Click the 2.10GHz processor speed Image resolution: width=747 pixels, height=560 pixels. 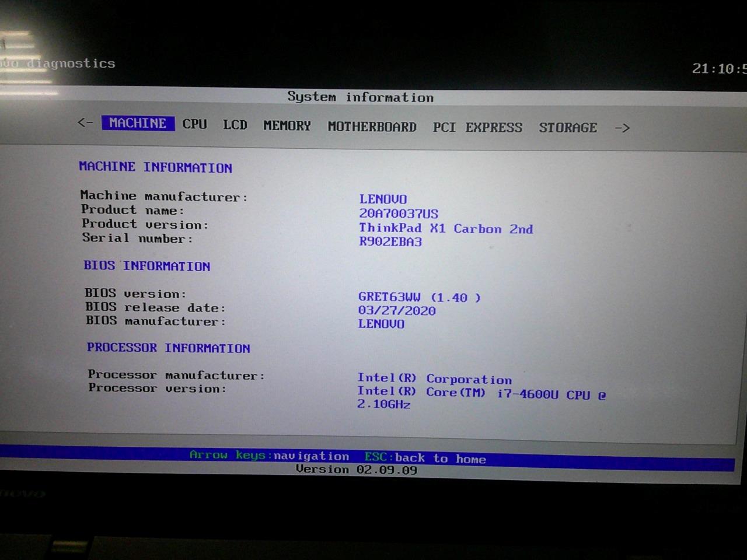[384, 404]
